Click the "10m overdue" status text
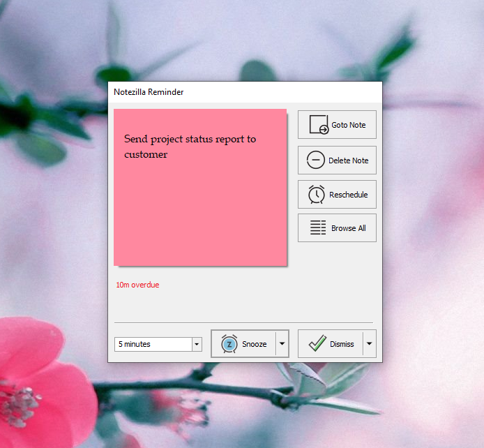Image resolution: width=484 pixels, height=448 pixels. click(137, 285)
